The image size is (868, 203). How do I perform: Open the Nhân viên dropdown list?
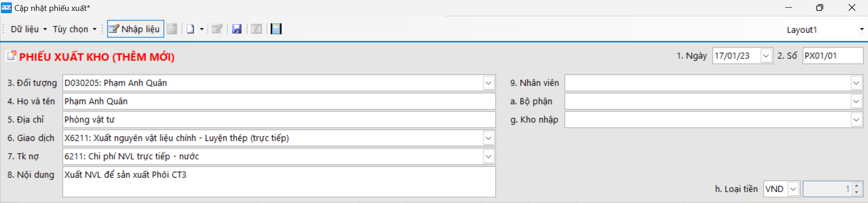coord(856,83)
